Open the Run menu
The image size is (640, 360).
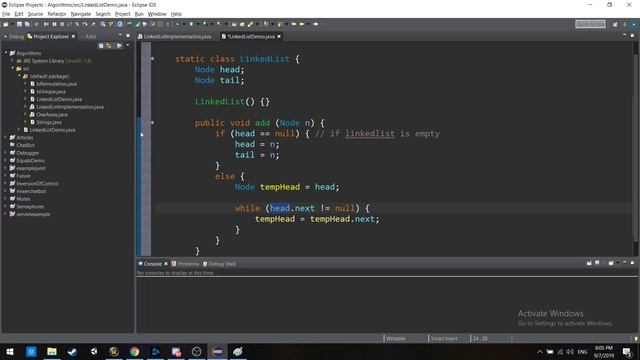tap(139, 14)
